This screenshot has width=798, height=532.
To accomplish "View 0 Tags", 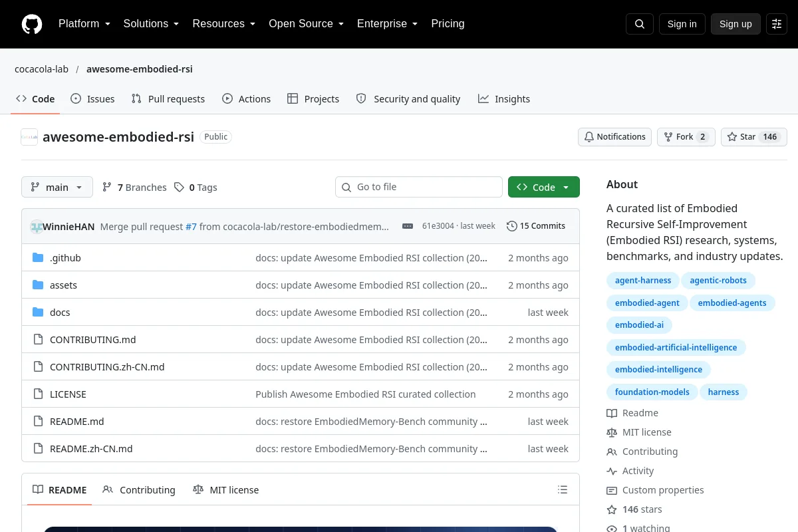I will 196,188.
